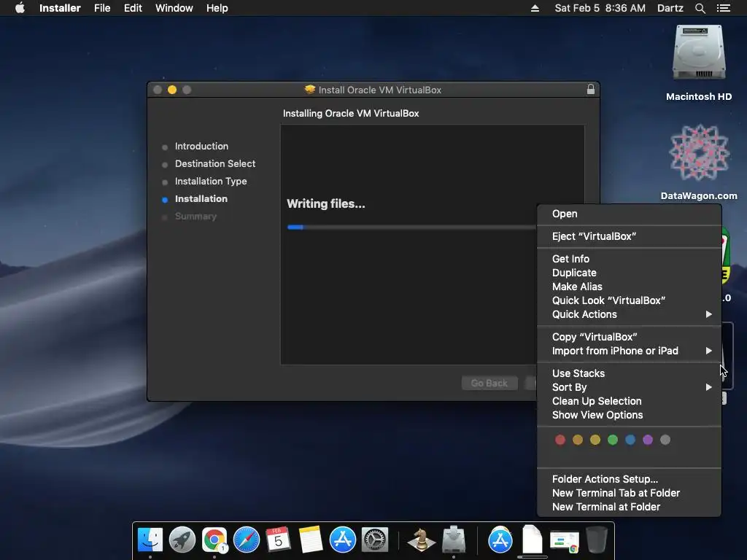This screenshot has height=560, width=747.
Task: Apply the blue tag color
Action: point(630,440)
